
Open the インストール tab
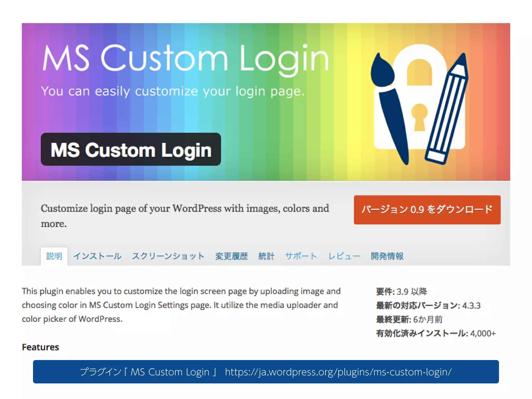click(x=97, y=256)
